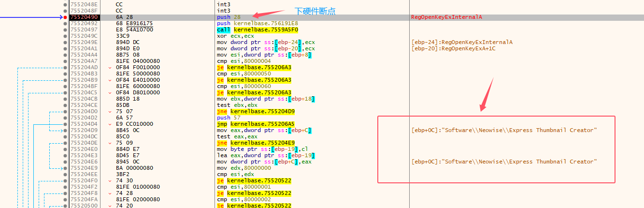The height and width of the screenshot is (208, 644).
Task: Select instruction 'mov esi,dword ptr ss:[ebp+8]'
Action: pos(264,55)
